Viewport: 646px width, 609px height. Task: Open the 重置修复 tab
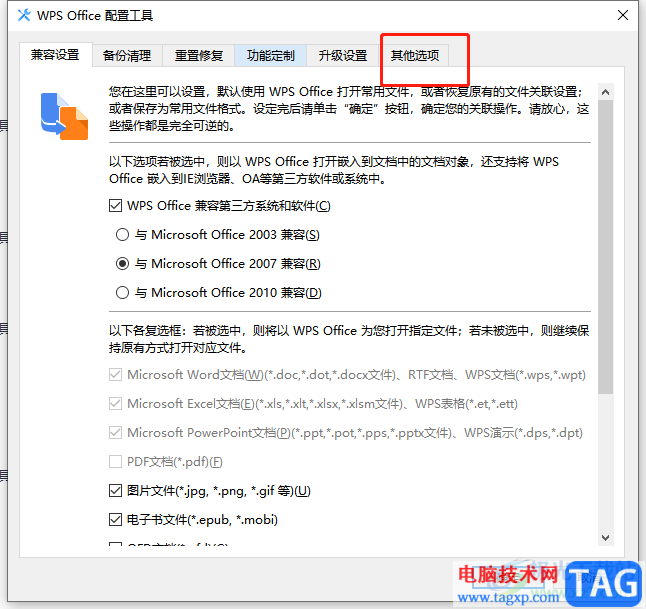(x=199, y=55)
